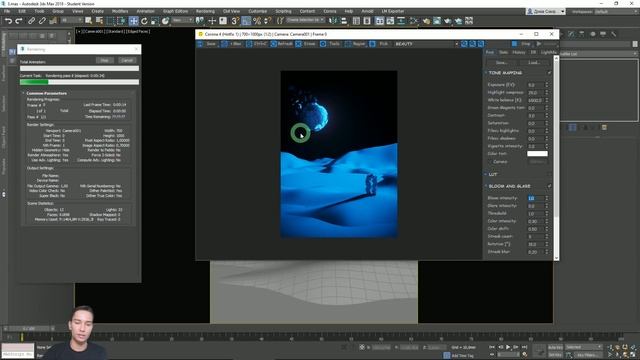Select the Select and Link tool
The height and width of the screenshot is (360, 640).
pyautogui.click(x=31, y=21)
